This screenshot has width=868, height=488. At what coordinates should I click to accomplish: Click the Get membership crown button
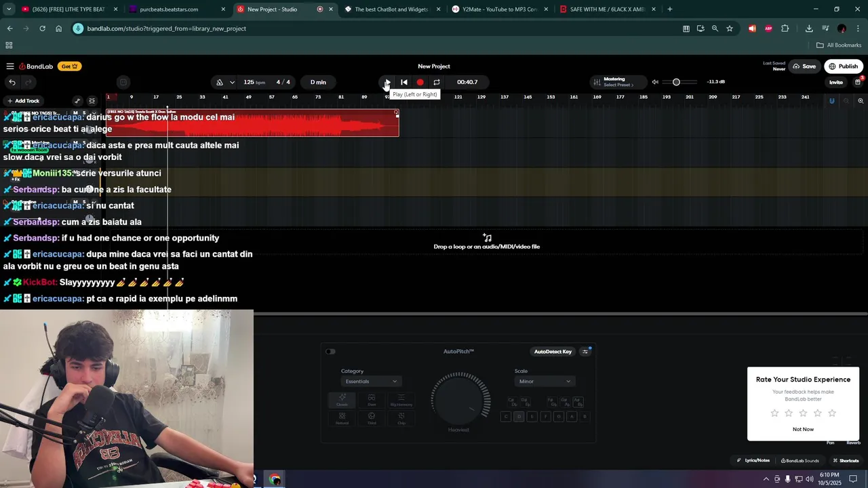[70, 66]
